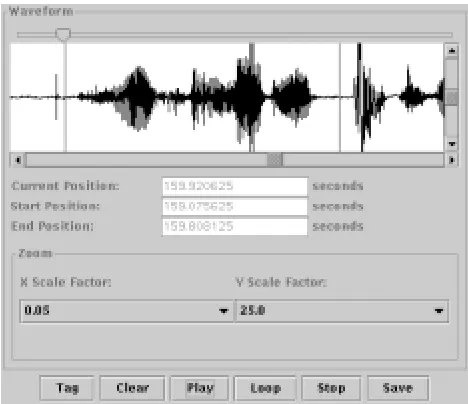Click the vertical scrollbar up arrow
468x404 pixels.
click(452, 51)
